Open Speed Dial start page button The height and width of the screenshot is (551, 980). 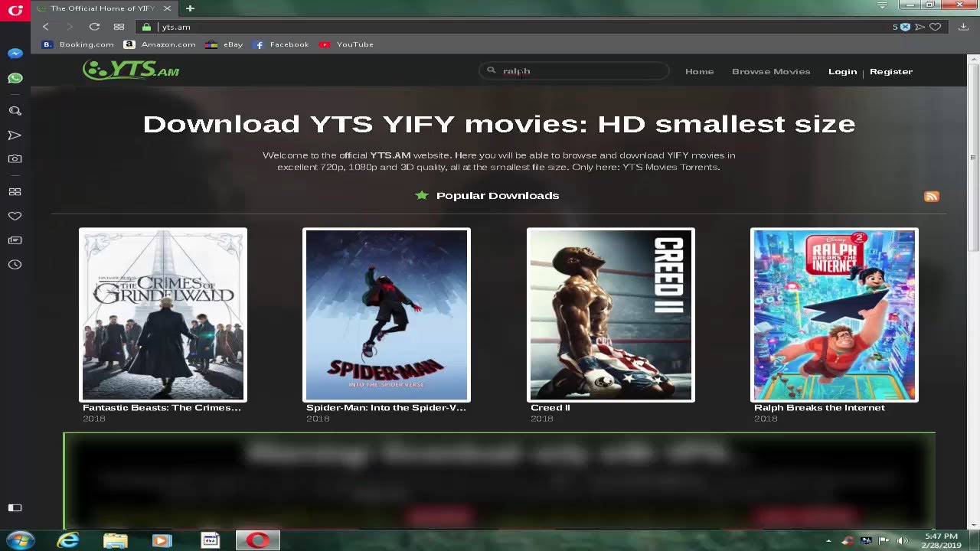tap(119, 27)
